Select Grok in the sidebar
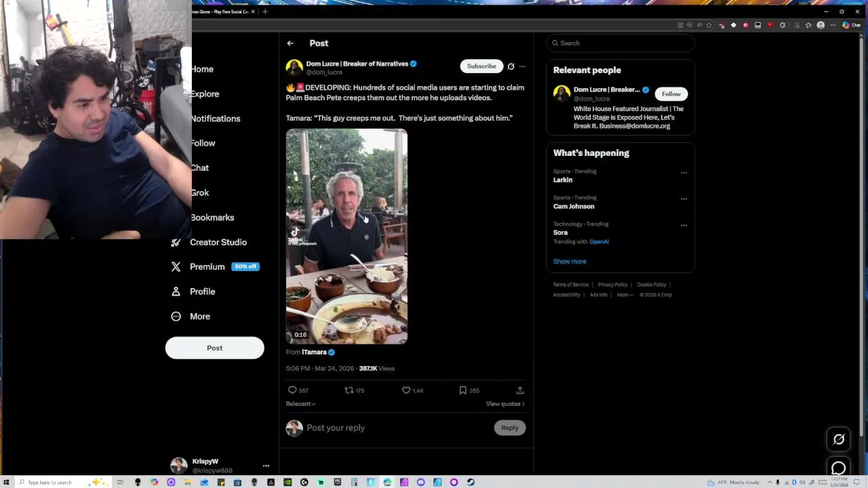This screenshot has height=488, width=868. click(x=200, y=192)
